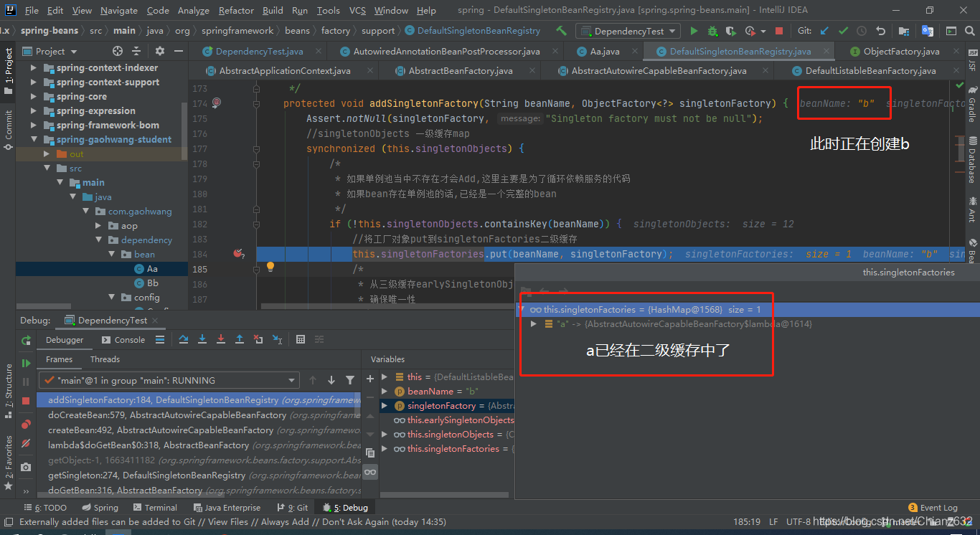Switch to the Console tab
Image resolution: width=980 pixels, height=535 pixels.
coord(123,340)
